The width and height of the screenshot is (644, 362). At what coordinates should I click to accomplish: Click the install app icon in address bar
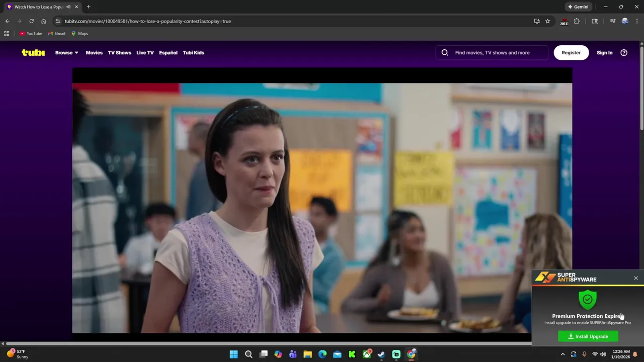(537, 21)
